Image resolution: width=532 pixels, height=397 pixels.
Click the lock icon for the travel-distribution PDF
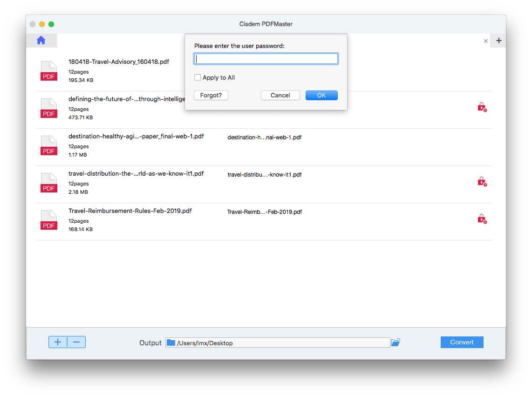point(482,182)
